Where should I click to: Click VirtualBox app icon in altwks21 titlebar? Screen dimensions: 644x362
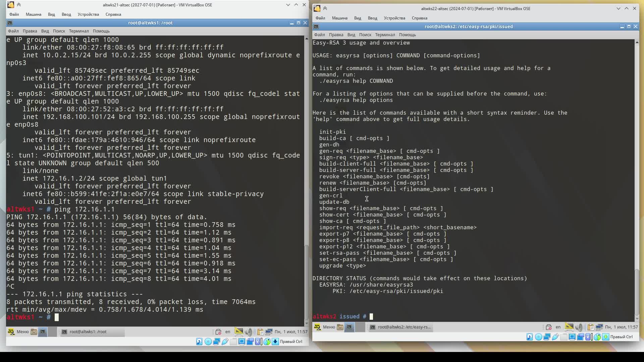pos(10,5)
